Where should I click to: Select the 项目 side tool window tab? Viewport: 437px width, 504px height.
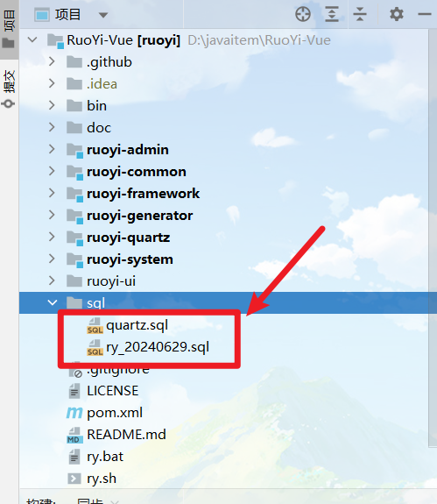tap(9, 29)
